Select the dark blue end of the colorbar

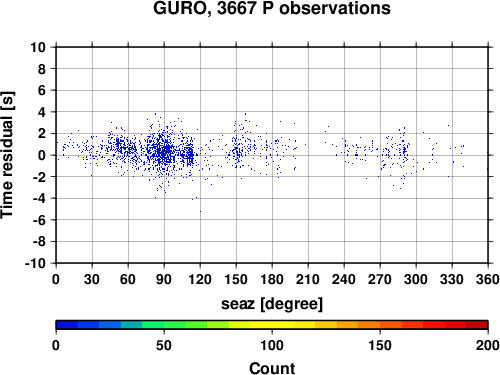[67, 325]
